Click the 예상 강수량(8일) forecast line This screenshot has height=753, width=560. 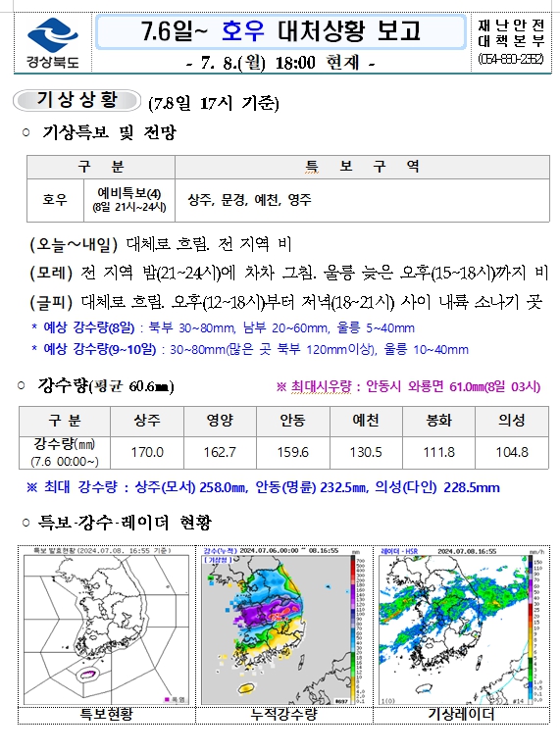(x=224, y=328)
